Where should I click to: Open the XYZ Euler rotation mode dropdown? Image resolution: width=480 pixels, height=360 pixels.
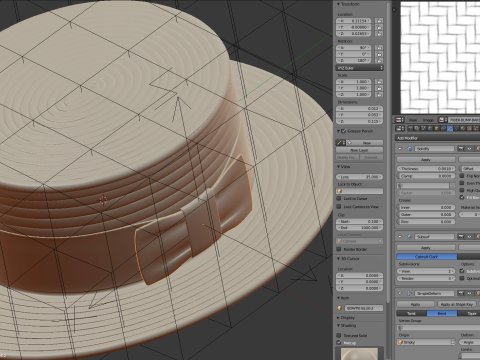pyautogui.click(x=360, y=68)
